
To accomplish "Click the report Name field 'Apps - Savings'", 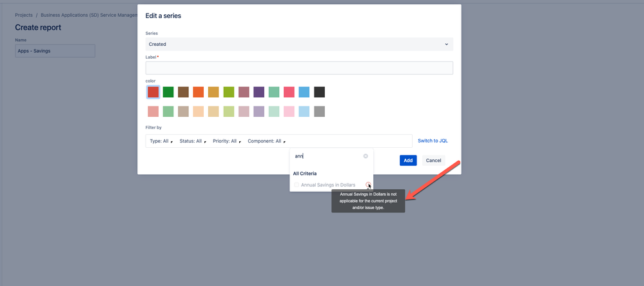I will [x=55, y=51].
